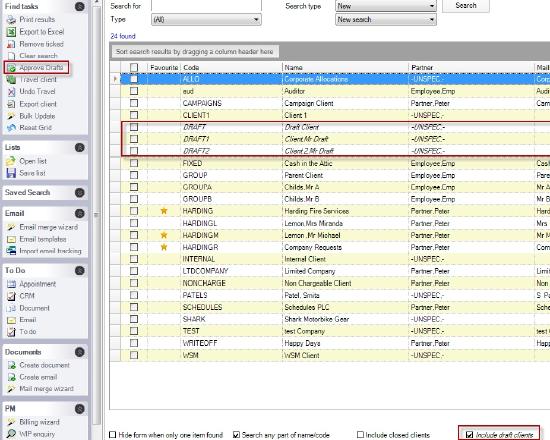Toggle Search any part of name/code

pyautogui.click(x=236, y=435)
